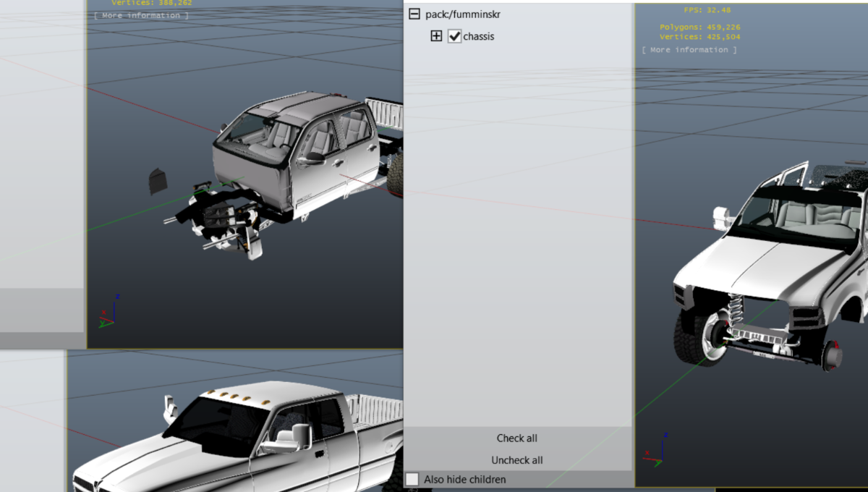Expand the chassis tree node
868x492 pixels.
(x=436, y=36)
